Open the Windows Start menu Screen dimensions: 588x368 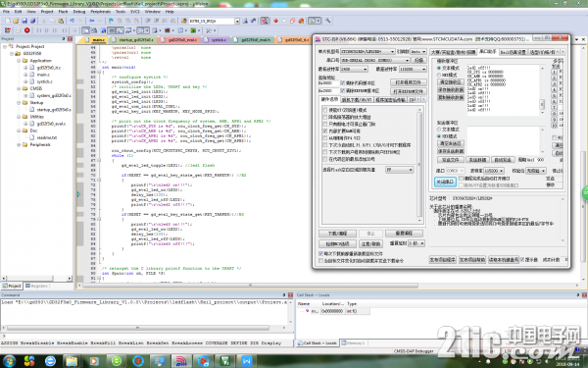point(9,361)
